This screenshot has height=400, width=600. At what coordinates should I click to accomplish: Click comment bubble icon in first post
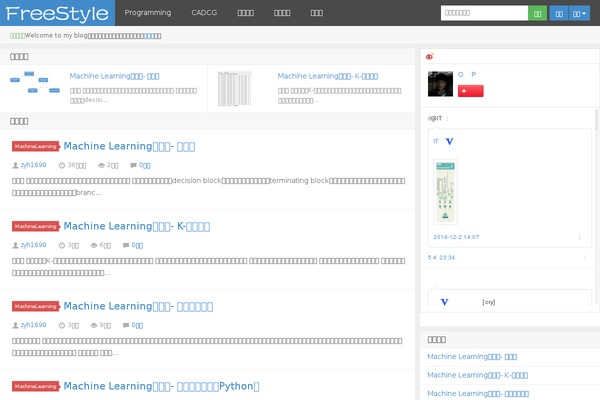coord(133,165)
